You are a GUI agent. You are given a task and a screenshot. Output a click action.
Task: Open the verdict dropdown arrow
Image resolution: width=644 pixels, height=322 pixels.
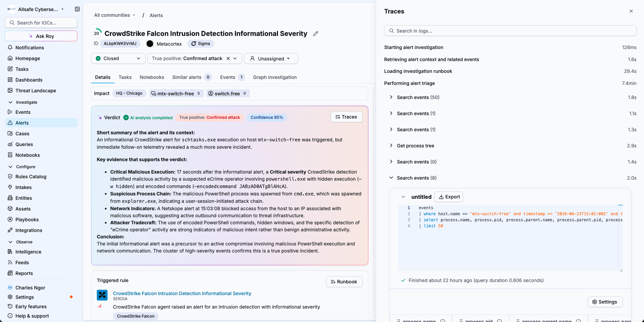click(235, 58)
